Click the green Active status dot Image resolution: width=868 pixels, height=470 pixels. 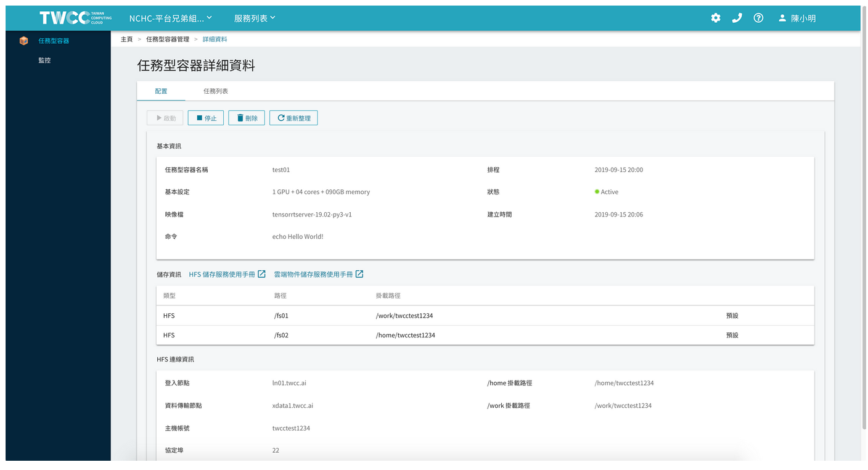tap(597, 192)
